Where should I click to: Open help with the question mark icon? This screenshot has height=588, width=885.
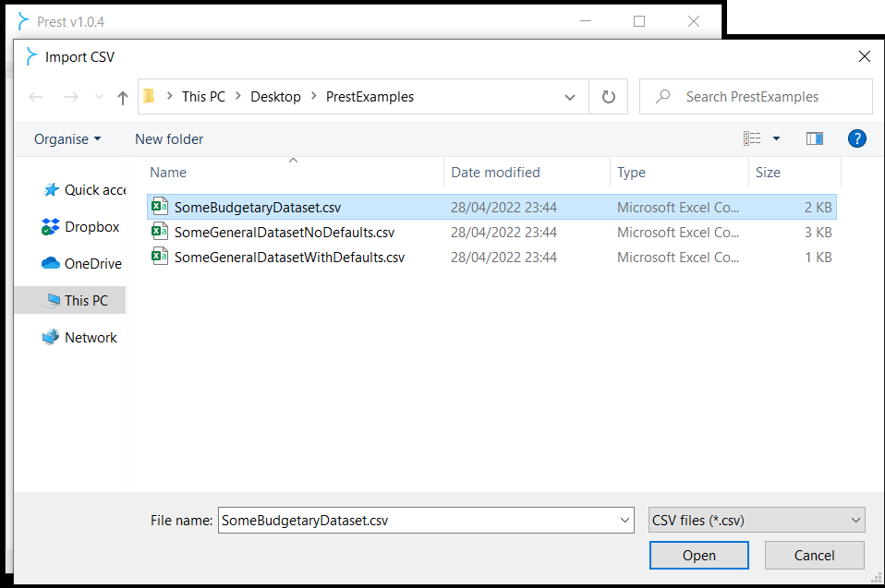[856, 138]
